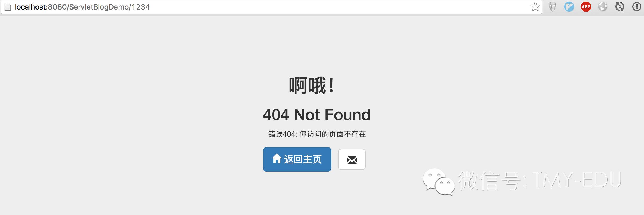The width and height of the screenshot is (644, 215).
Task: Open the red Adblock Plus (ABP) extension
Action: pyautogui.click(x=586, y=7)
